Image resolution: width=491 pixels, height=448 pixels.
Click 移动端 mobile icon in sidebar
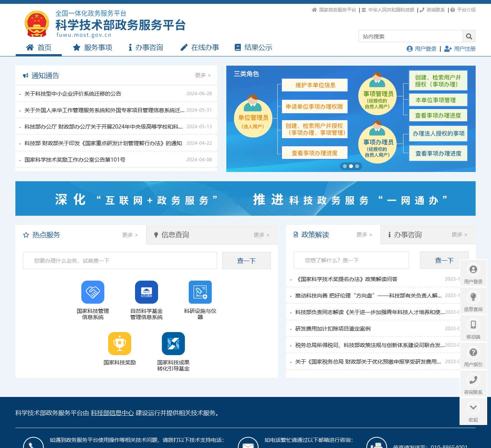click(x=473, y=325)
